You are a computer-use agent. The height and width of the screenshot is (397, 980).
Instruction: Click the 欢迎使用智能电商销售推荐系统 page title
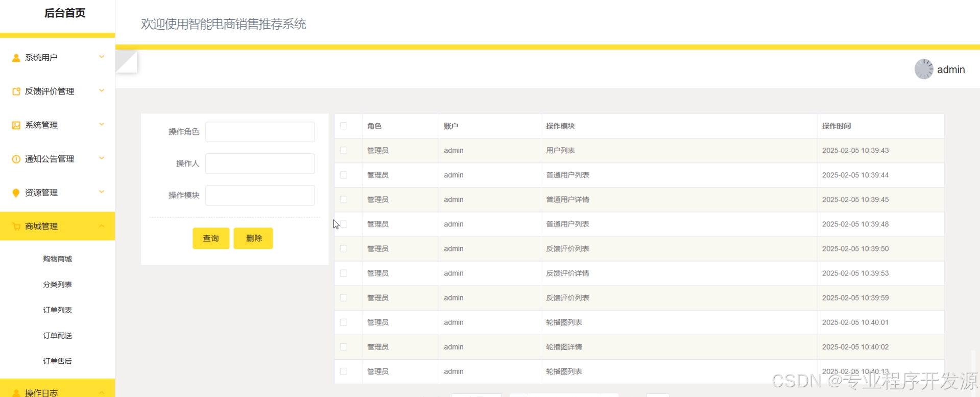[x=224, y=24]
